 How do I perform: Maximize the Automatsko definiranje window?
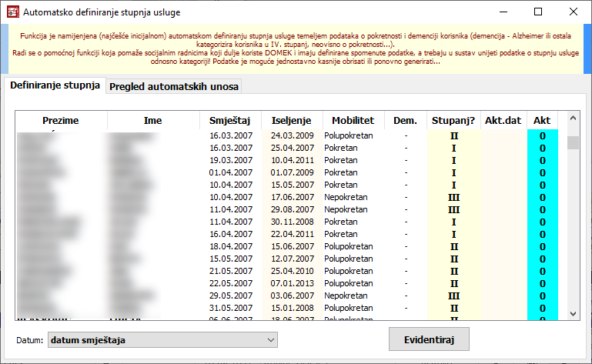(538, 12)
